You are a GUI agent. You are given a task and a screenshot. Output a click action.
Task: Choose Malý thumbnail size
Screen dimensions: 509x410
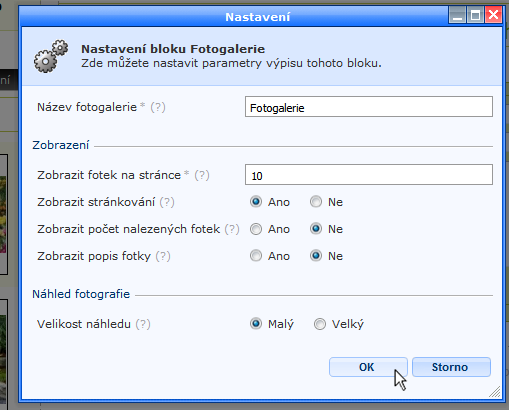pyautogui.click(x=256, y=324)
